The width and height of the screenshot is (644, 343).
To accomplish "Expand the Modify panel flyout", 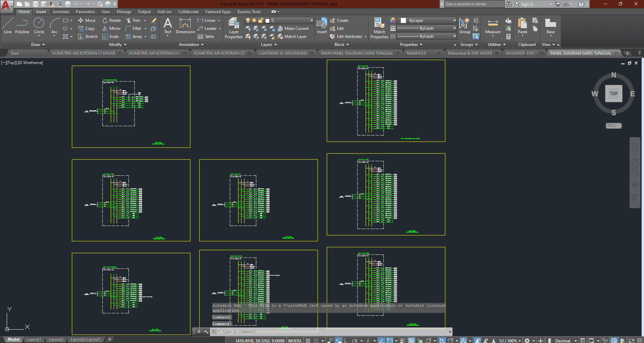I will (118, 45).
